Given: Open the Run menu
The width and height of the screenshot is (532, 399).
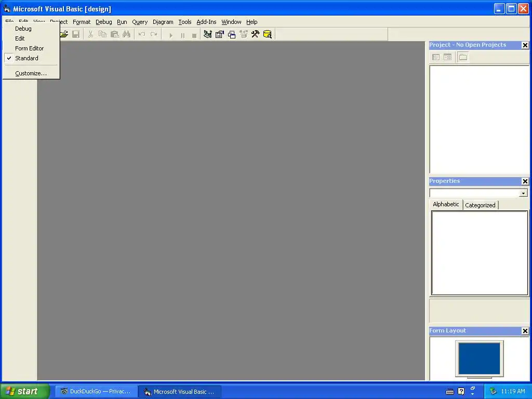Looking at the screenshot, I should tap(122, 22).
